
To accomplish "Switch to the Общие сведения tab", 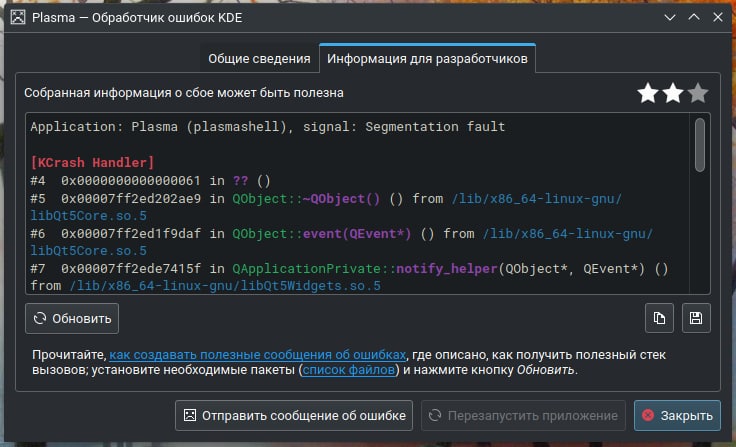I will pos(259,59).
